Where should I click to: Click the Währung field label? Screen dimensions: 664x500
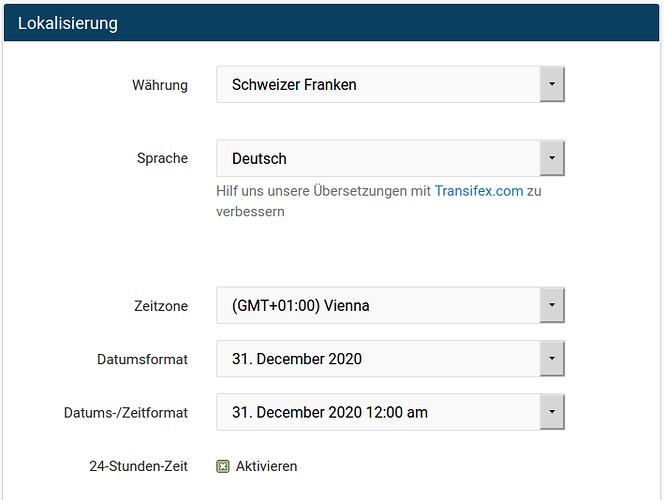pos(160,85)
